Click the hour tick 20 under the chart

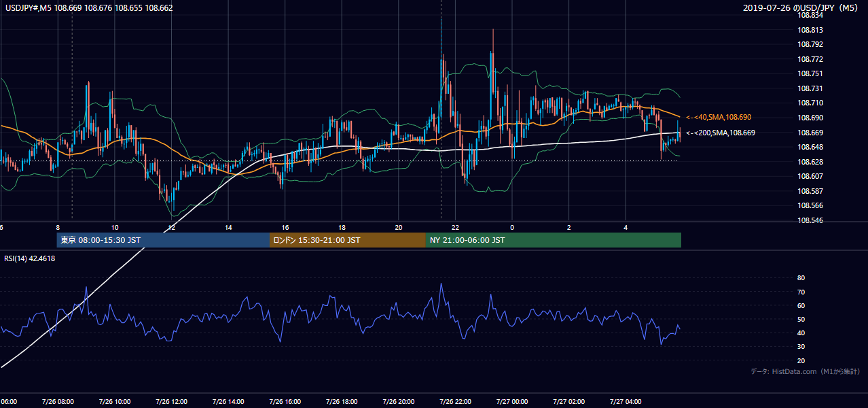399,228
